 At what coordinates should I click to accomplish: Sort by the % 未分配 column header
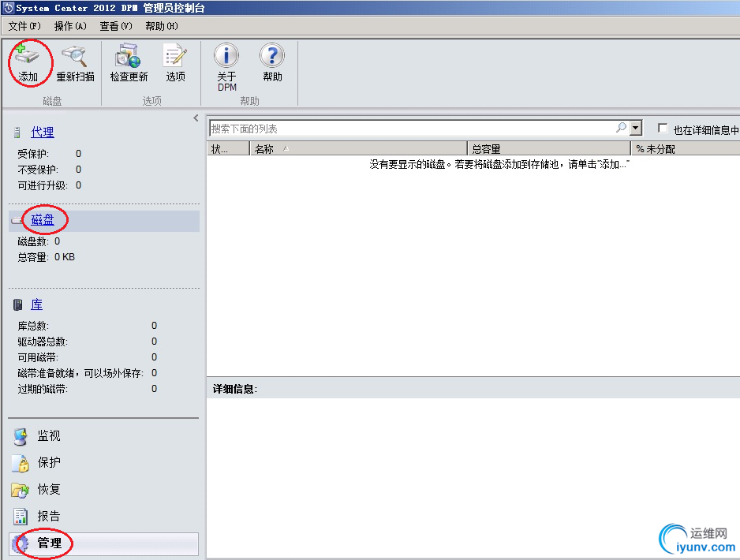click(x=686, y=149)
